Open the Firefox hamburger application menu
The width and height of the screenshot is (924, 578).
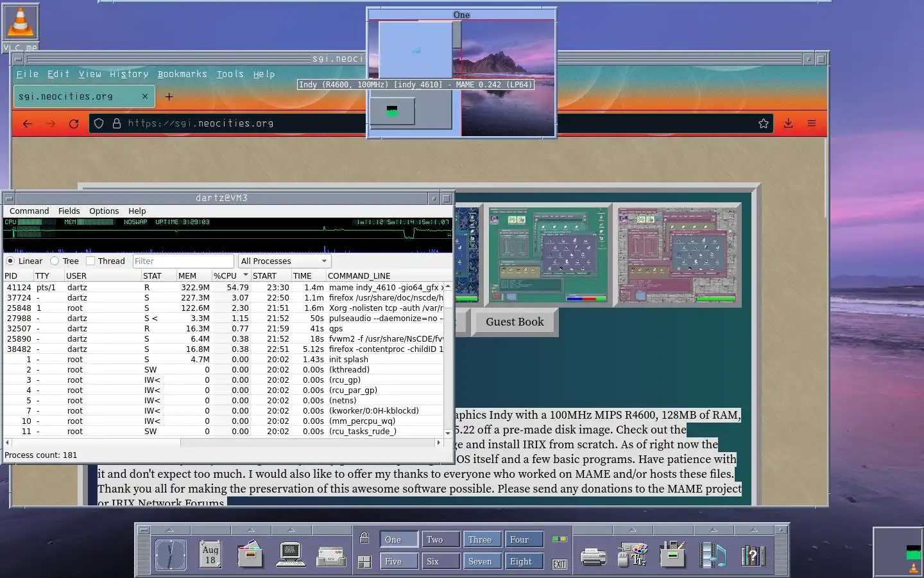tap(812, 123)
